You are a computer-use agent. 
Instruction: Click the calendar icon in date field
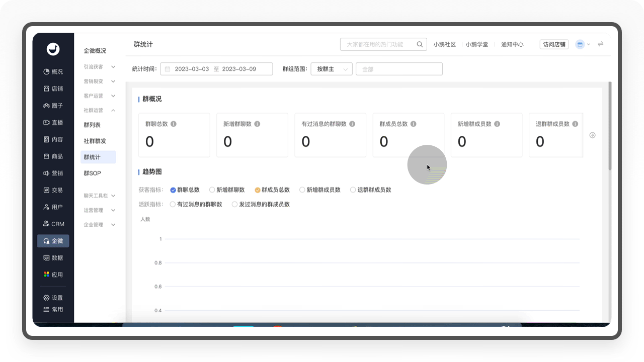point(168,69)
